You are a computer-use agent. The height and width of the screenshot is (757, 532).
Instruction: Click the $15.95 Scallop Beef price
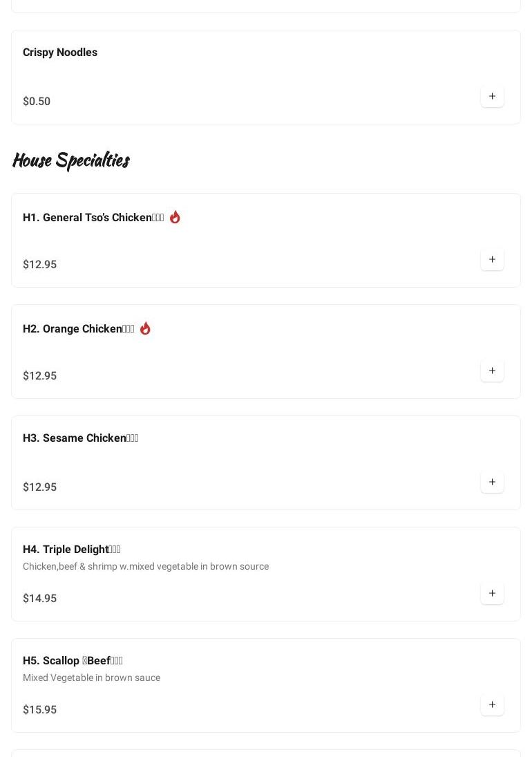39,710
